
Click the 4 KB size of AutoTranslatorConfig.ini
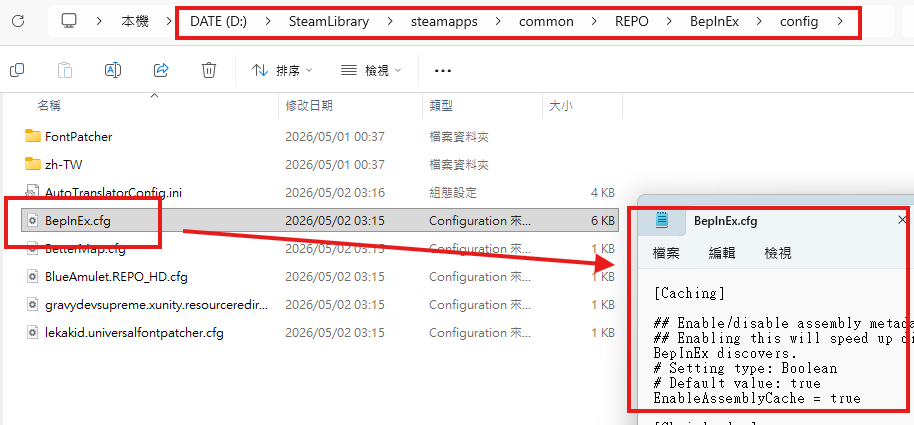[x=602, y=192]
